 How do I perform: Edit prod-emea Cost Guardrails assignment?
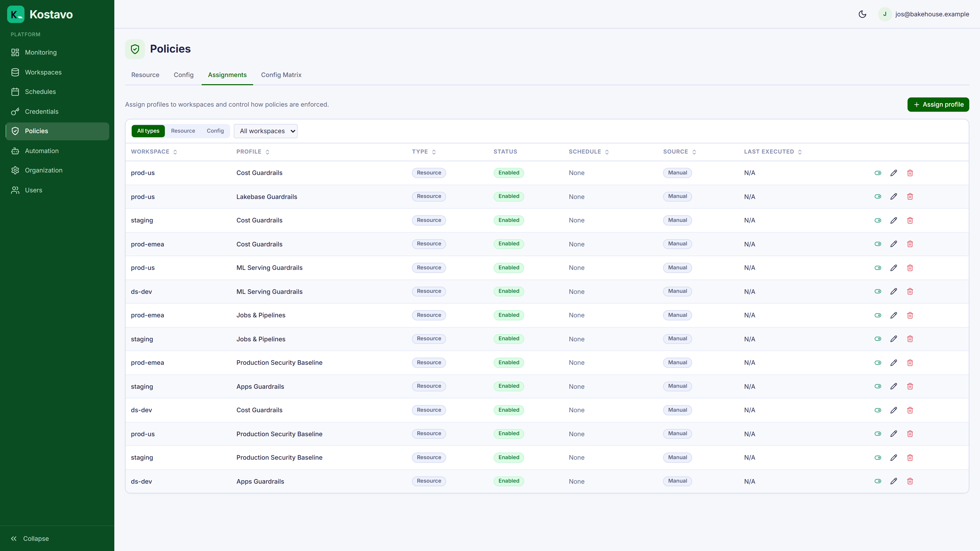pyautogui.click(x=894, y=244)
